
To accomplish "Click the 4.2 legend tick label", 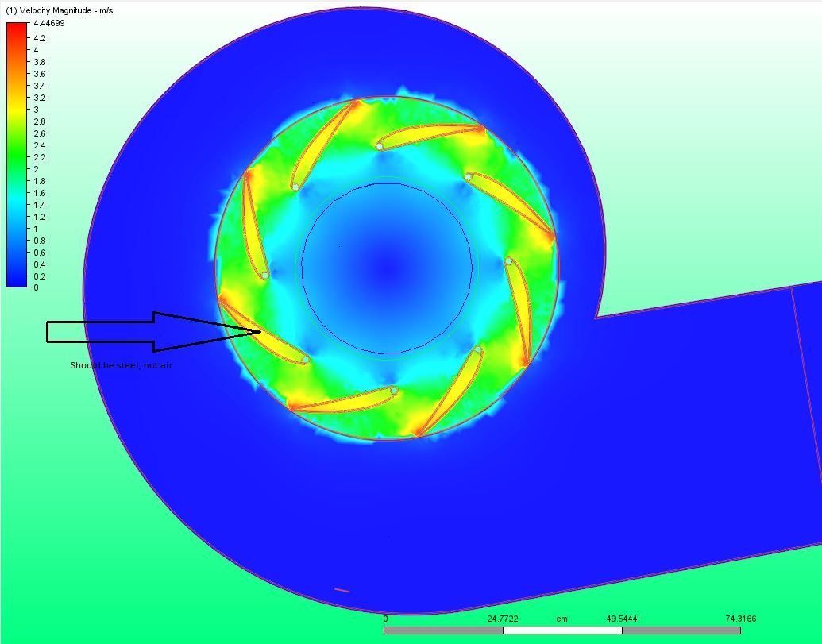I will (x=40, y=38).
